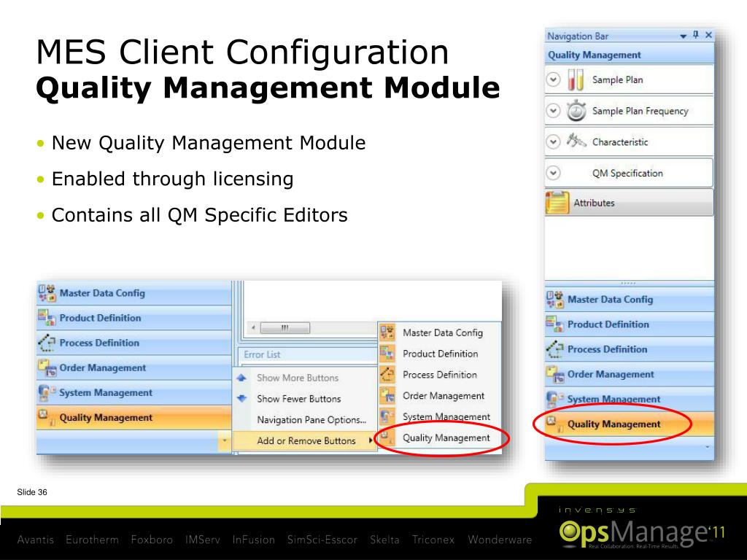Choose Show Fewer Buttons menu entry
This screenshot has height=560, width=747.
click(x=306, y=399)
